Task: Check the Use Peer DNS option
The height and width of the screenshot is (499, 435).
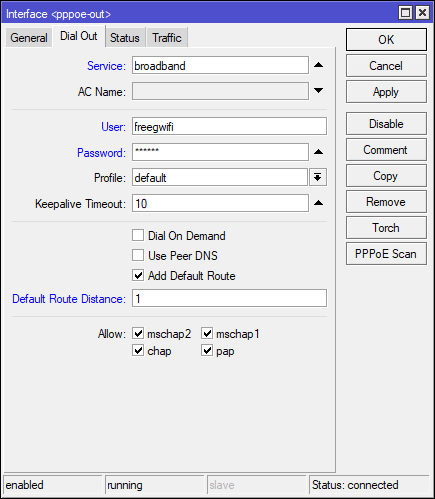Action: 138,255
